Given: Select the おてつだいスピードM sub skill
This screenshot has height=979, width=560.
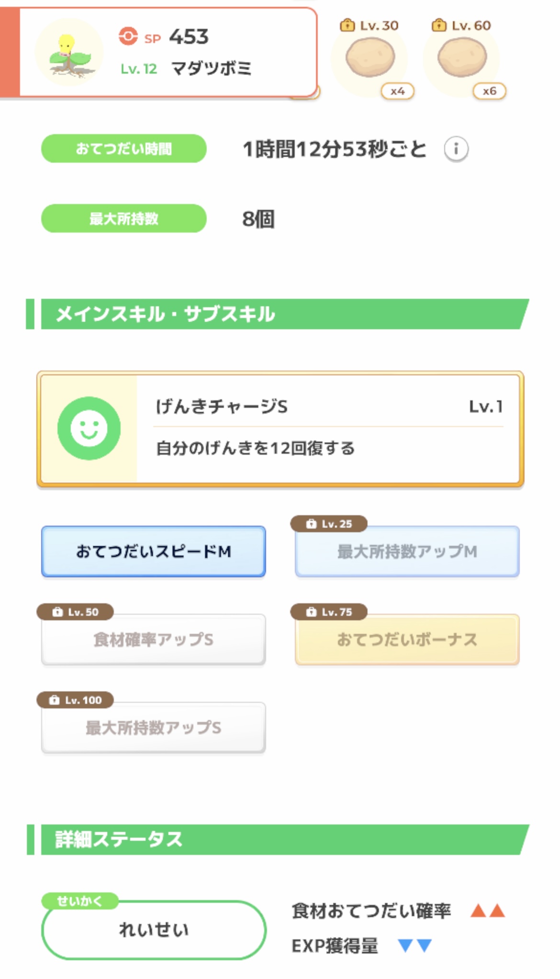Looking at the screenshot, I should tap(153, 551).
